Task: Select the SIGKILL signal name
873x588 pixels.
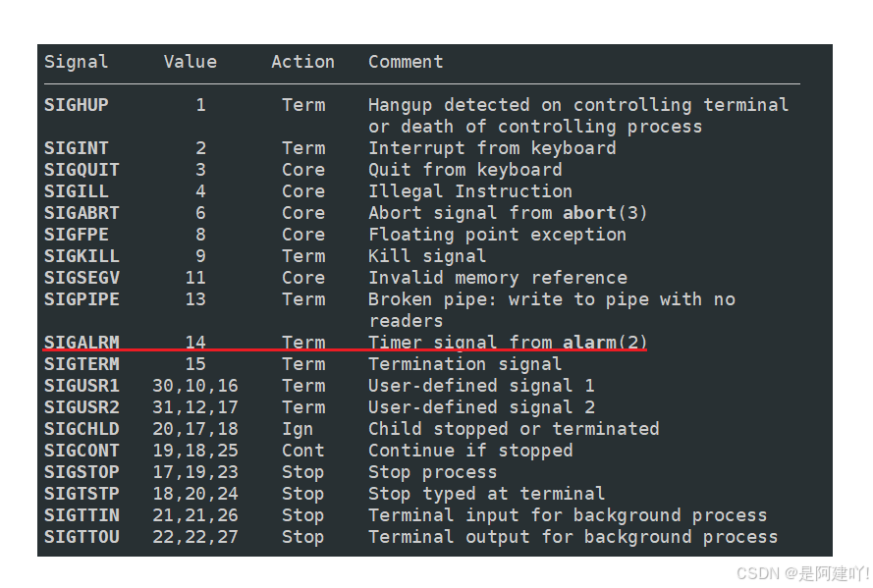Action: (82, 256)
